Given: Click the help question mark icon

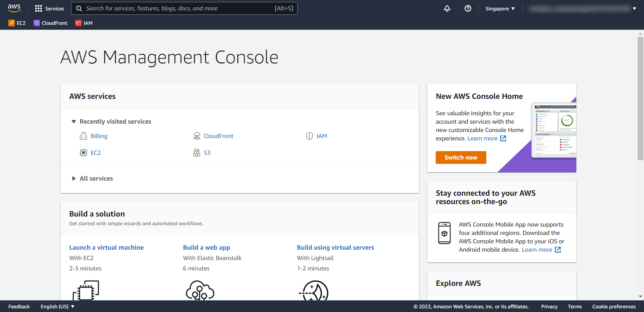Looking at the screenshot, I should coord(468,8).
